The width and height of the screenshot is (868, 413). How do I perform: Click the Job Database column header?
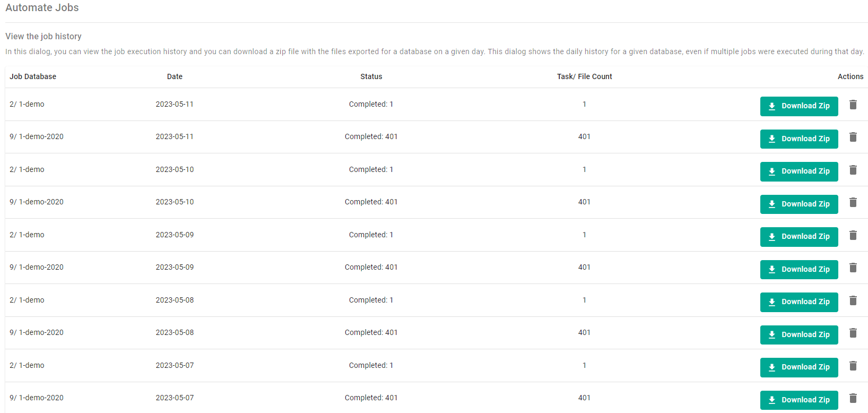click(33, 76)
